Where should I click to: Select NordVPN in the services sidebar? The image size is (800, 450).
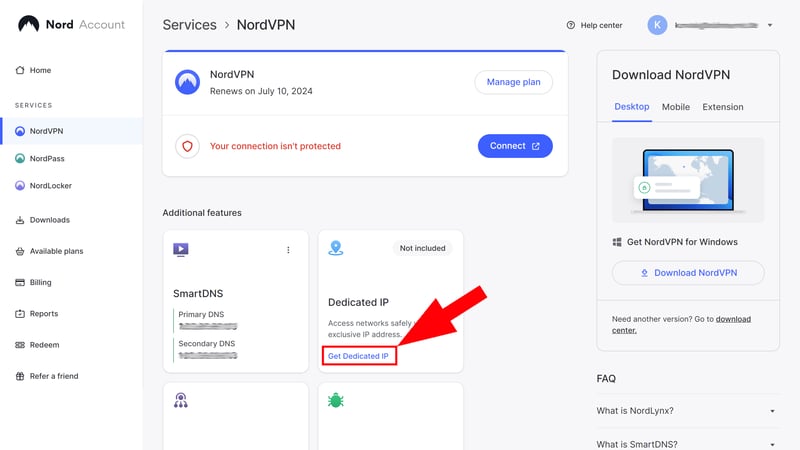[x=71, y=131]
